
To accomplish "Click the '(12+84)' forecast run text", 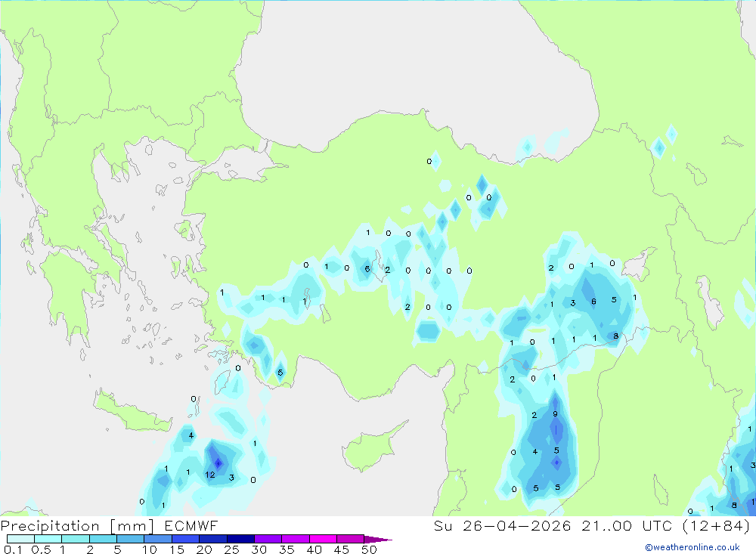I will (x=716, y=525).
